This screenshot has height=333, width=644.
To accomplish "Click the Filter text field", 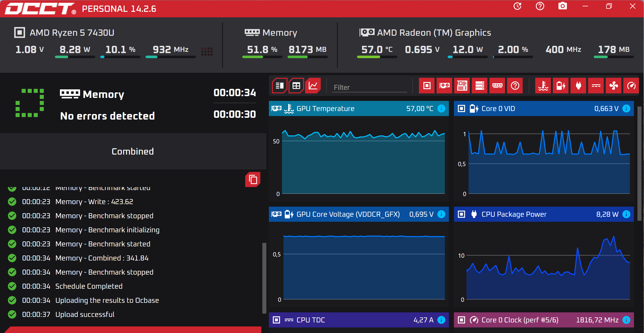I will point(369,87).
